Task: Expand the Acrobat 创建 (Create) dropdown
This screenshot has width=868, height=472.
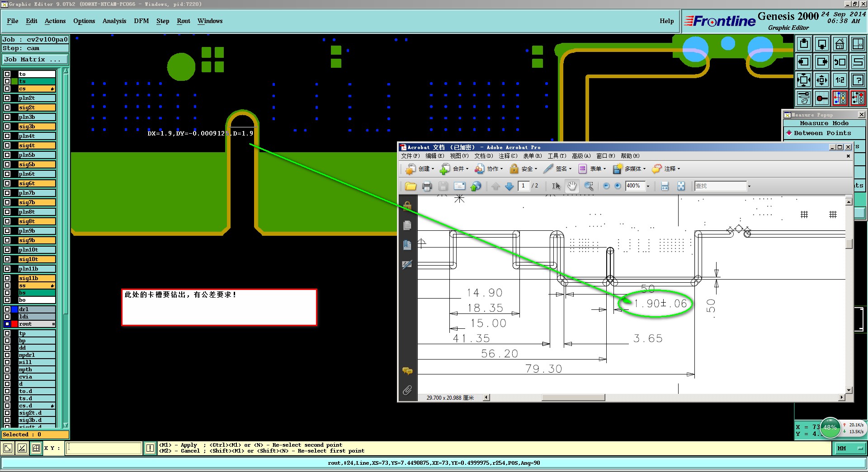Action: click(433, 169)
